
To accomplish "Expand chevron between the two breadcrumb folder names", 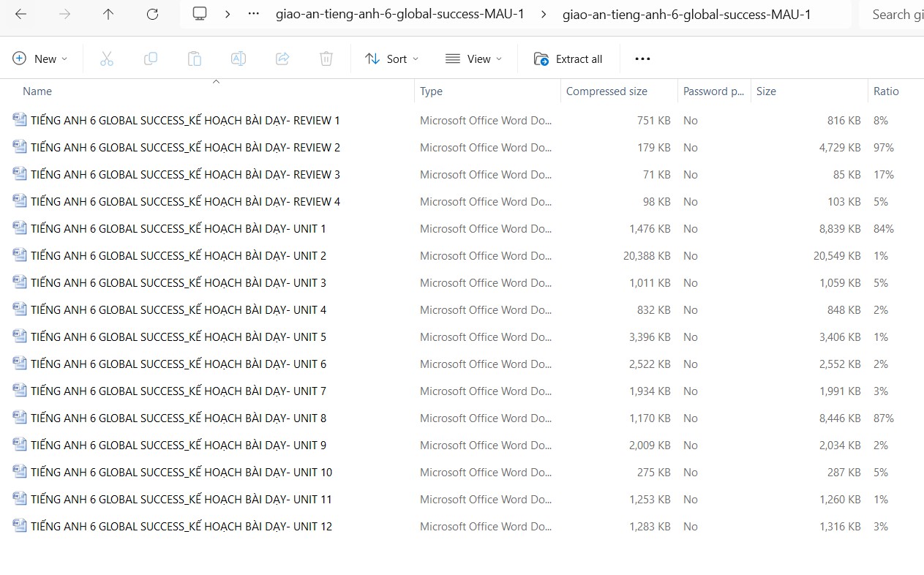I will (x=543, y=15).
